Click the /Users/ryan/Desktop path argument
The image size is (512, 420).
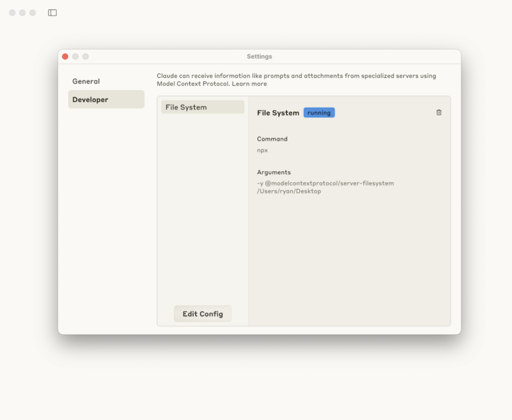[289, 191]
